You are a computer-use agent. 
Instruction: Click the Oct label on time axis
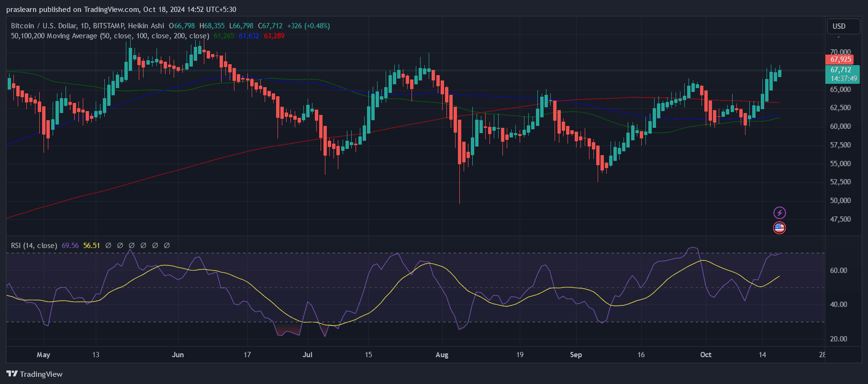tap(705, 355)
